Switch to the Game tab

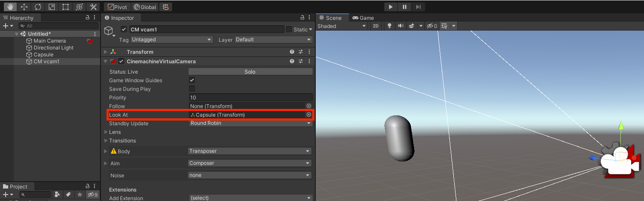click(x=363, y=18)
